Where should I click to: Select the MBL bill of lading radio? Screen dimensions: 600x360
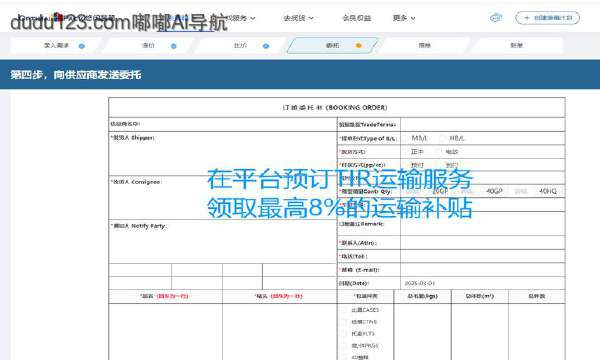click(x=406, y=138)
